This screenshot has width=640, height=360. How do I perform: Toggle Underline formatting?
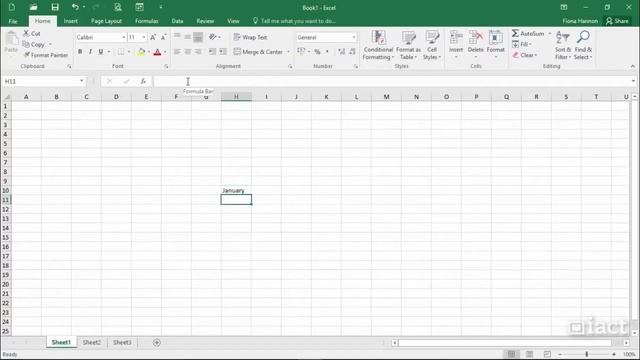click(100, 52)
